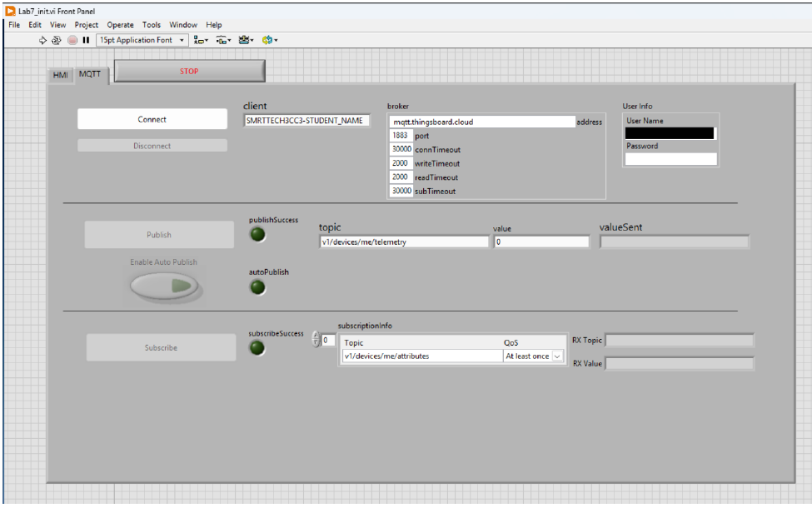
Task: Click the Password input field
Action: (x=671, y=159)
